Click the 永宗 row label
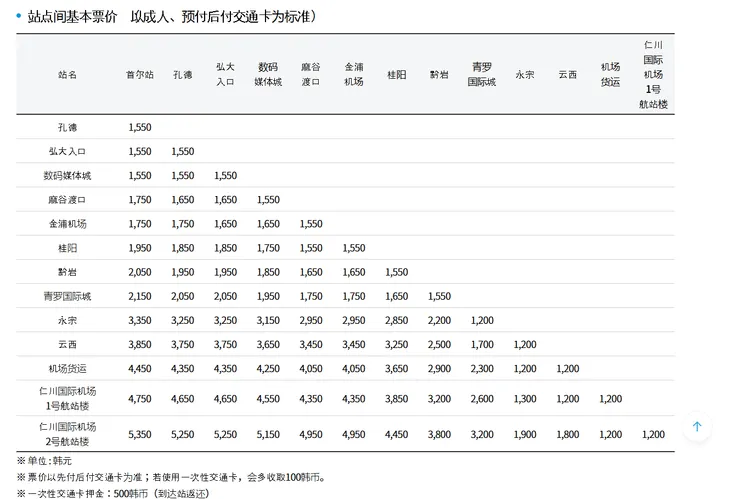Image resolution: width=740 pixels, height=499 pixels. [67, 321]
